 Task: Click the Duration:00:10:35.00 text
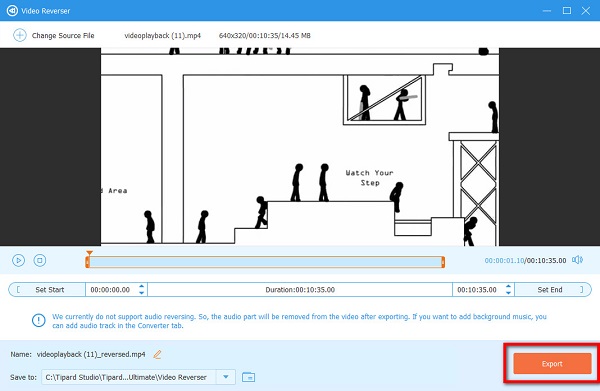tap(300, 290)
